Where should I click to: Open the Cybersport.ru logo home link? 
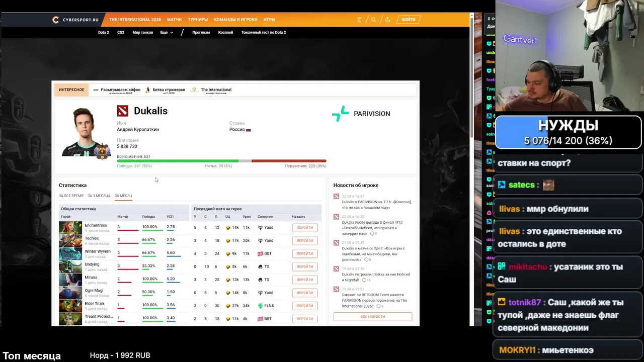[x=75, y=20]
